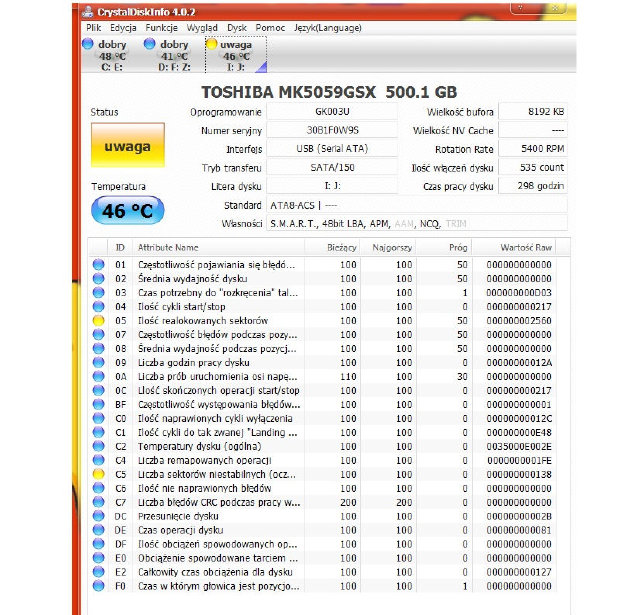
Task: Click status icon for attribute C2
Action: point(98,446)
